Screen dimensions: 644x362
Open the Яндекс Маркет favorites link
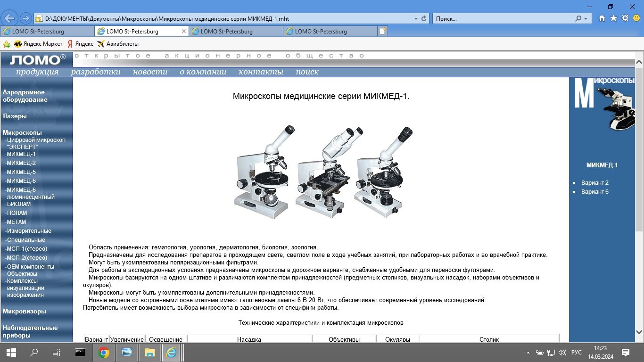tap(38, 44)
